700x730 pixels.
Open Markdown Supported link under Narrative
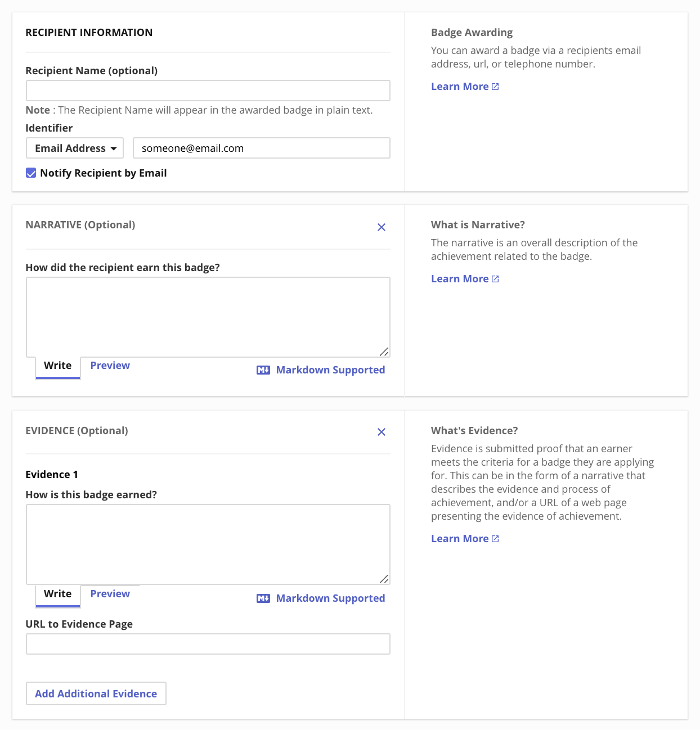click(x=330, y=370)
